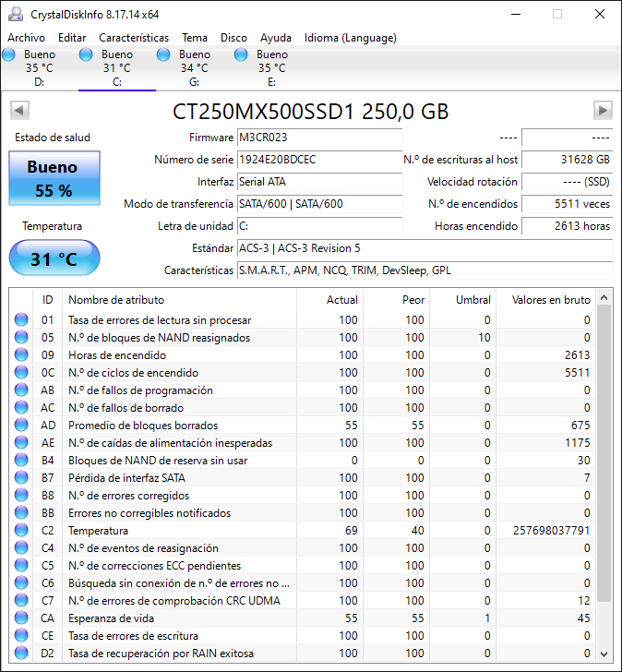Click the Actual column header
This screenshot has width=622, height=672.
(329, 300)
